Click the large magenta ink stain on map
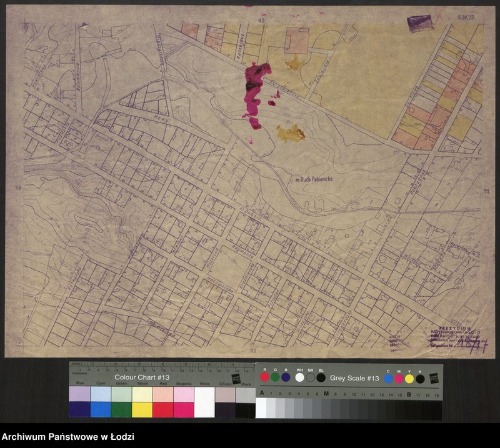The image size is (500, 448). coord(254,91)
